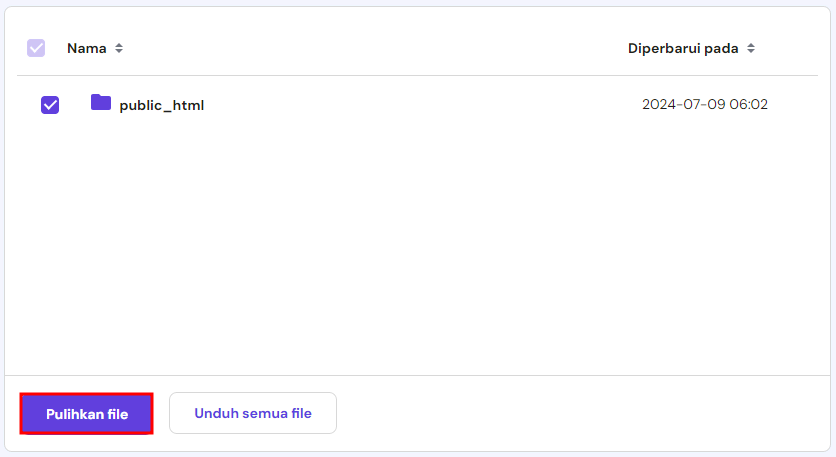Click the up arrow beside Diperbarui pada
Image resolution: width=836 pixels, height=457 pixels.
[751, 45]
